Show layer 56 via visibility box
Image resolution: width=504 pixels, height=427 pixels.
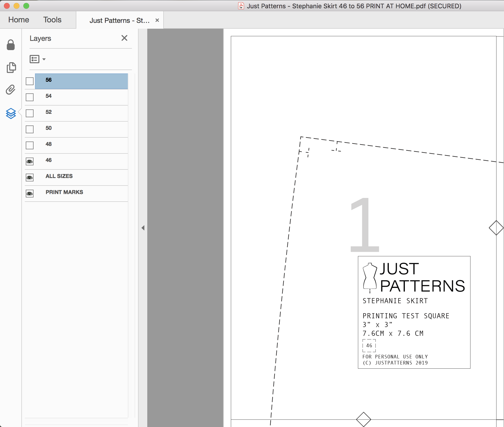click(x=30, y=81)
